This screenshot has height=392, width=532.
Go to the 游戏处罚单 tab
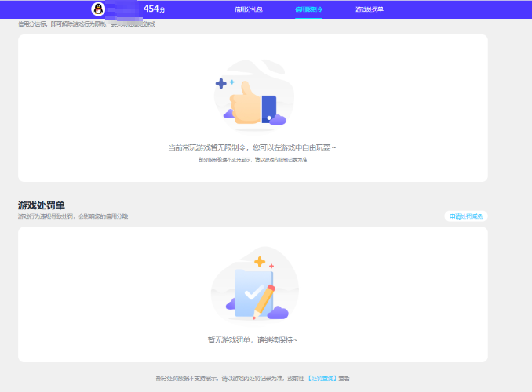click(370, 9)
